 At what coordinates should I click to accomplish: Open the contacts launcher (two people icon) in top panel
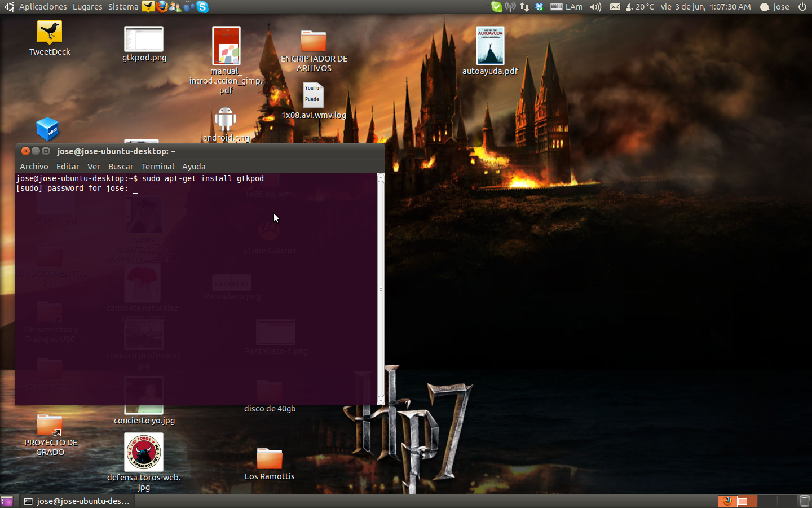click(x=175, y=7)
